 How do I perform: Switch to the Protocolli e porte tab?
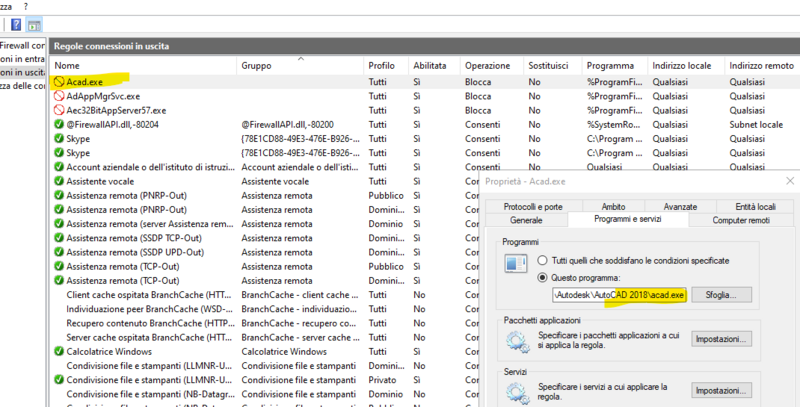click(x=535, y=206)
